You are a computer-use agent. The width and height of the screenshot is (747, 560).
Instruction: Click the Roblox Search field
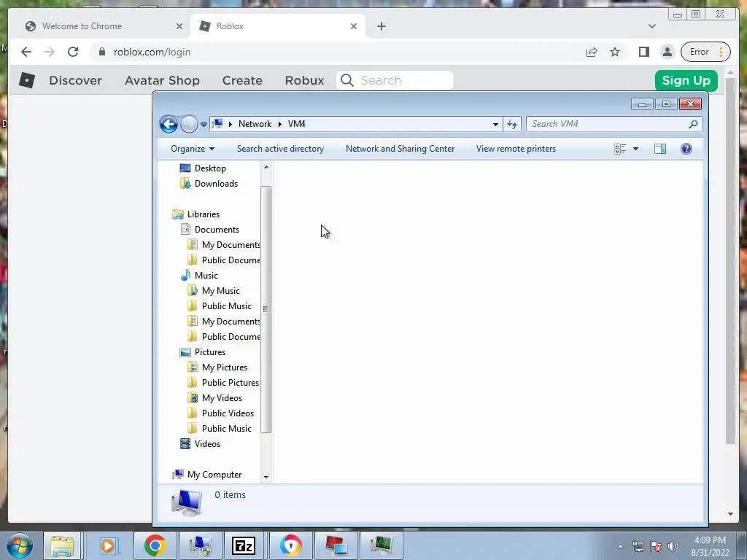point(395,80)
